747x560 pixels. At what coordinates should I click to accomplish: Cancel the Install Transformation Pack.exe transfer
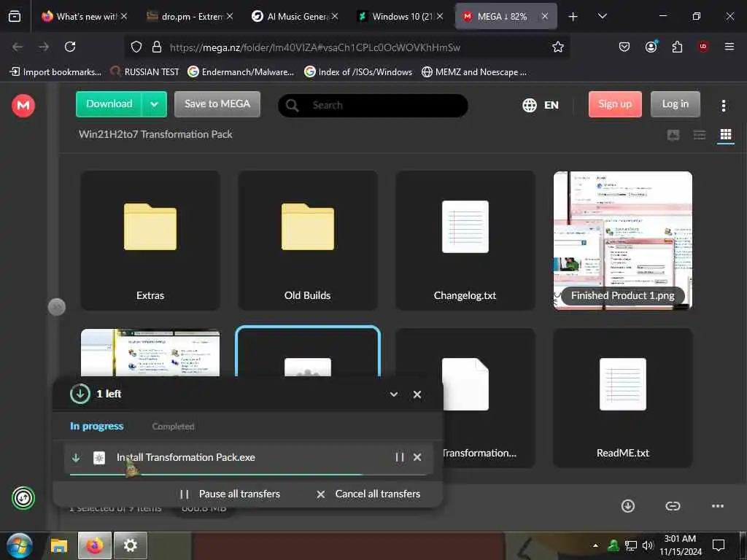[417, 457]
